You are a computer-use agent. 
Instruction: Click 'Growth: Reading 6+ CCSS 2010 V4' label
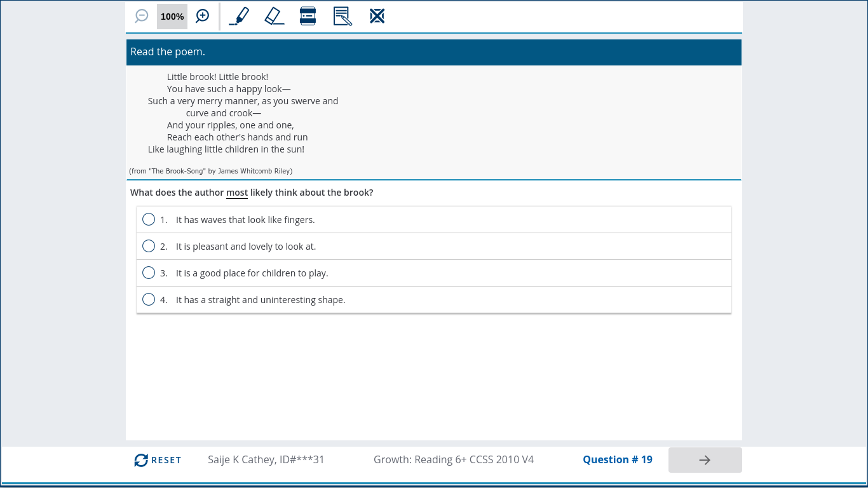[x=454, y=459]
